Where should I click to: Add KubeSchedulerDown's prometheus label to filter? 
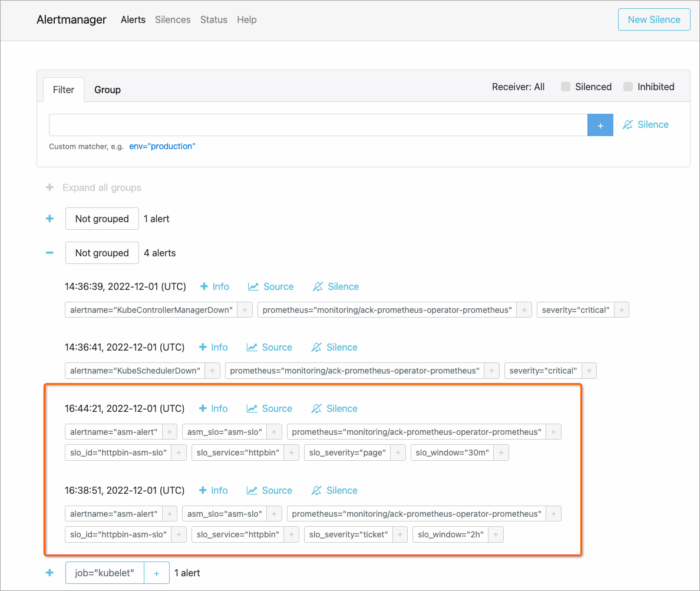491,371
